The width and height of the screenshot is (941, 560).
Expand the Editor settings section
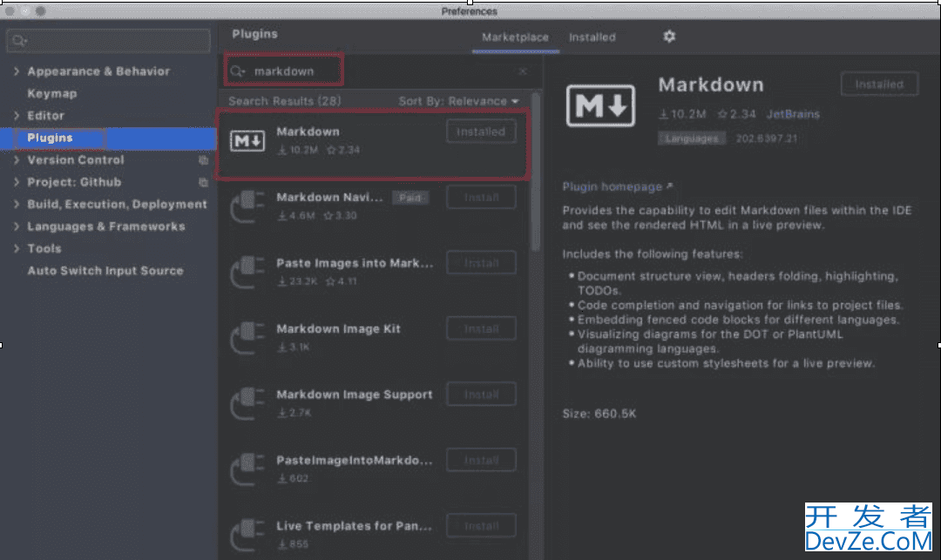tap(17, 116)
